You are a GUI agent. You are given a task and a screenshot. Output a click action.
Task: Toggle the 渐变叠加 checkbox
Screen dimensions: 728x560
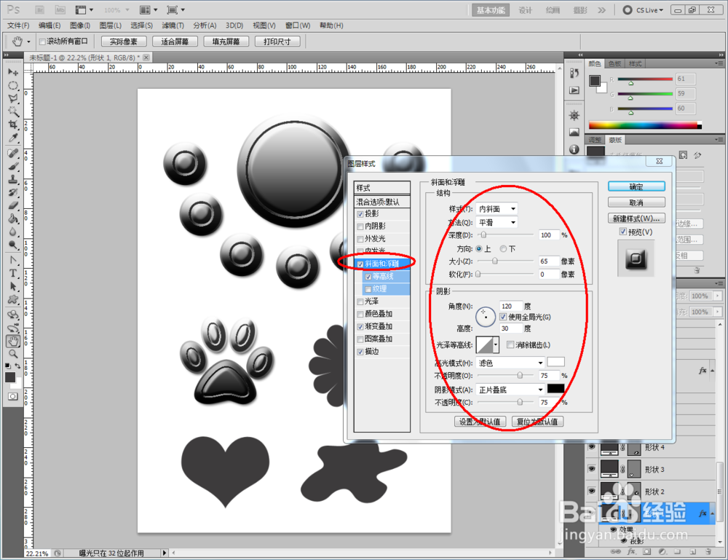(x=360, y=327)
